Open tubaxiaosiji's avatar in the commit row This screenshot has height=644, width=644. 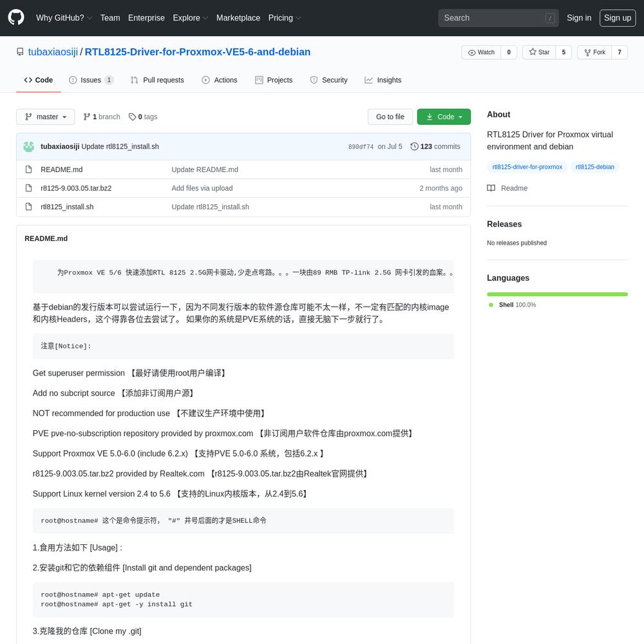29,147
